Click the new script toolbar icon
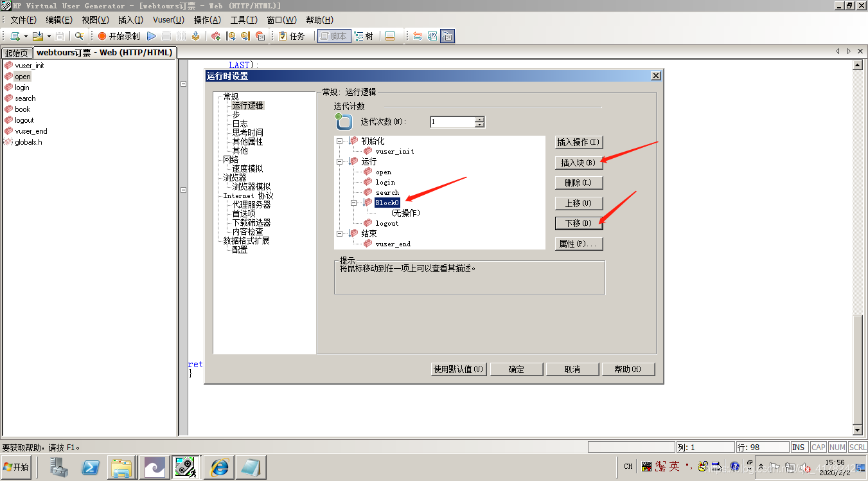 [x=15, y=36]
